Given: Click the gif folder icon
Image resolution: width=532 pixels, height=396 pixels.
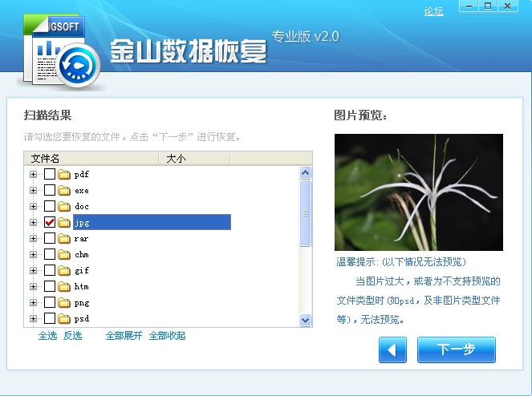Looking at the screenshot, I should coord(63,271).
